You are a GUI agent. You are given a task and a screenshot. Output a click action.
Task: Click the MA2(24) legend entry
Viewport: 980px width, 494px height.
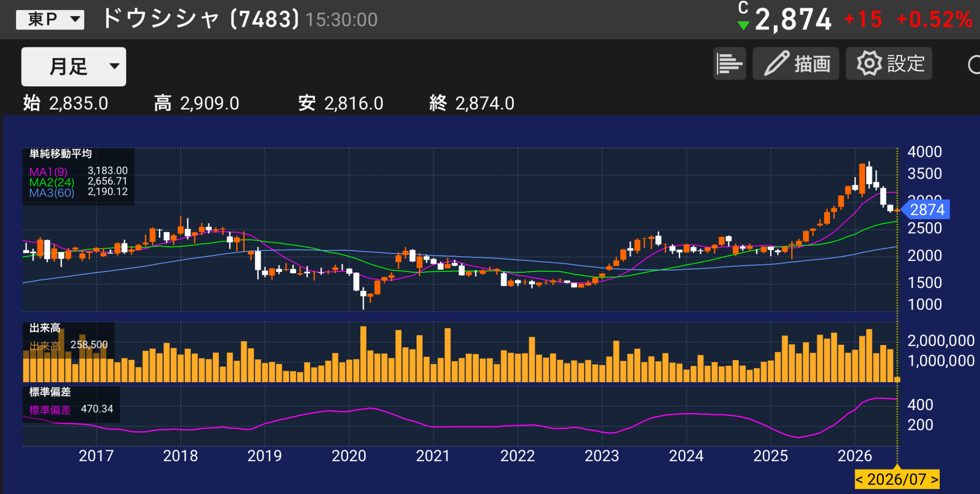click(52, 182)
